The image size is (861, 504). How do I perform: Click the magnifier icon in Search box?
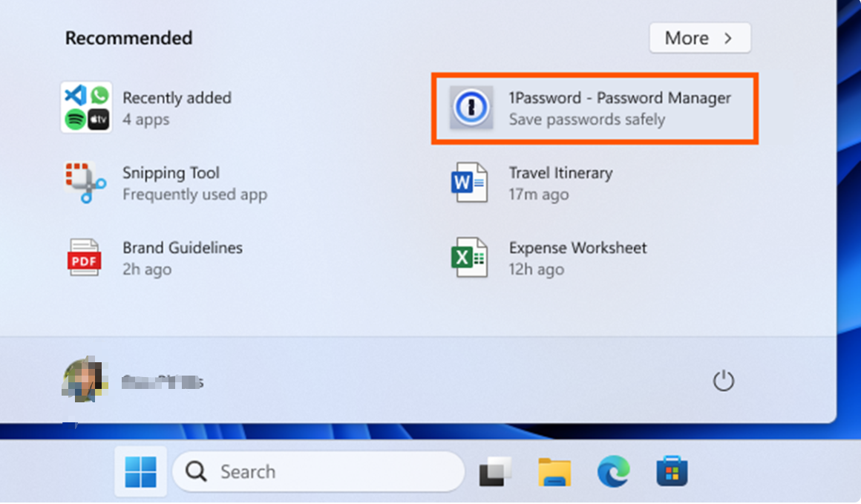(195, 471)
